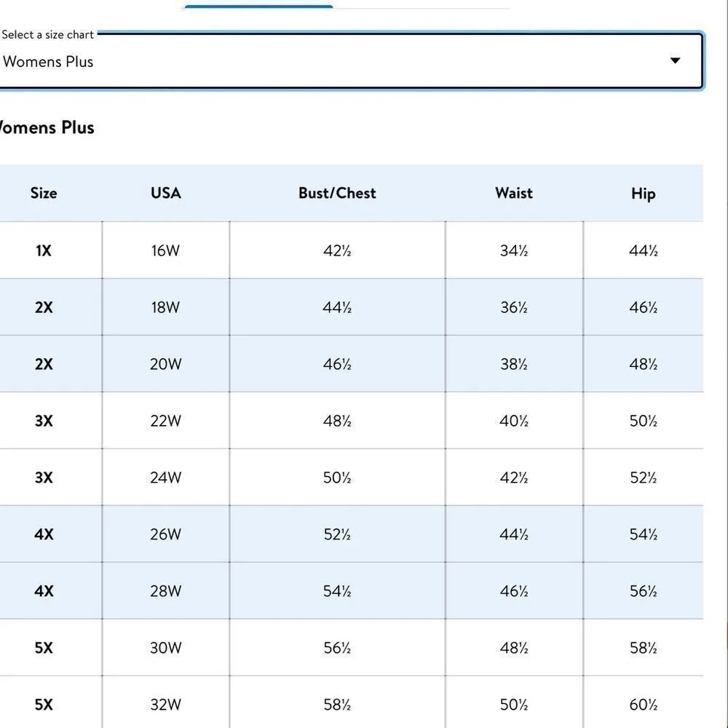Click the inactive grey tab at the top right

click(x=422, y=8)
